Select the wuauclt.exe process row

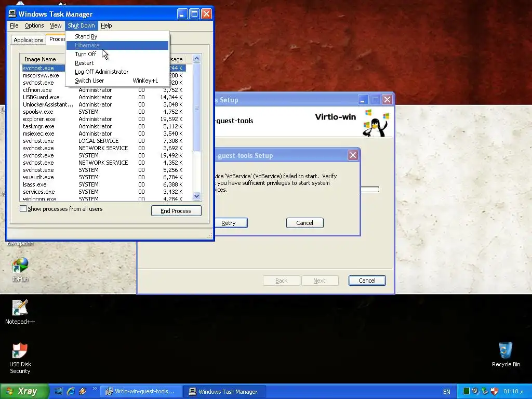[x=104, y=177]
